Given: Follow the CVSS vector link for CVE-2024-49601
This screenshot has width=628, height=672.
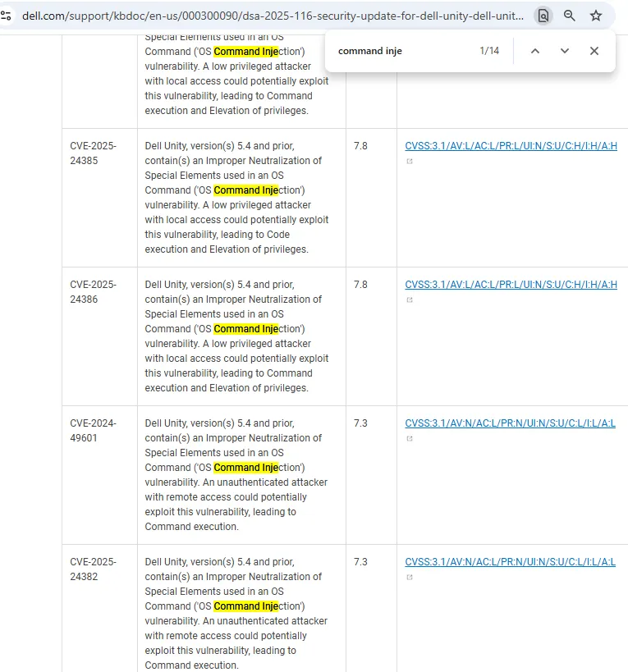Looking at the screenshot, I should (x=510, y=423).
